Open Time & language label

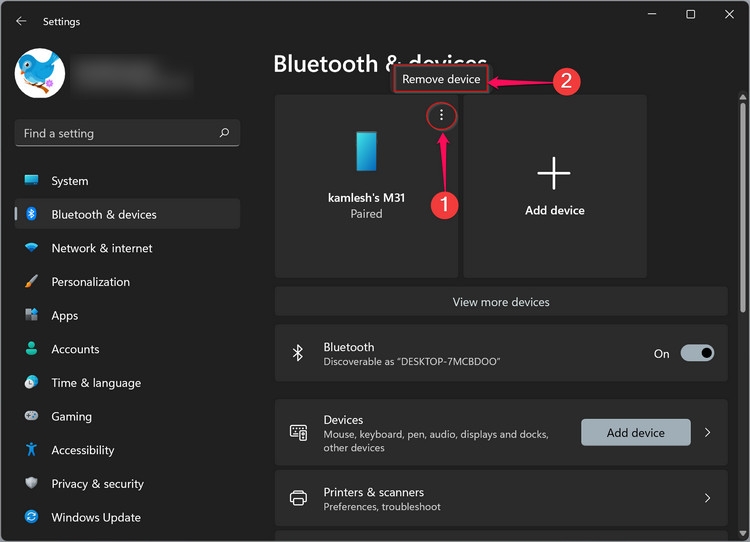pyautogui.click(x=96, y=383)
